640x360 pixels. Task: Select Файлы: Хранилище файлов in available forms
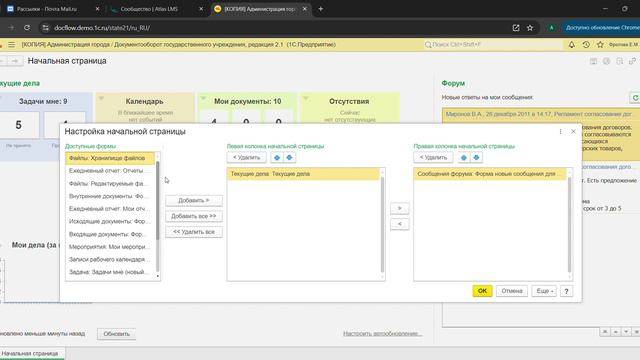coord(110,158)
